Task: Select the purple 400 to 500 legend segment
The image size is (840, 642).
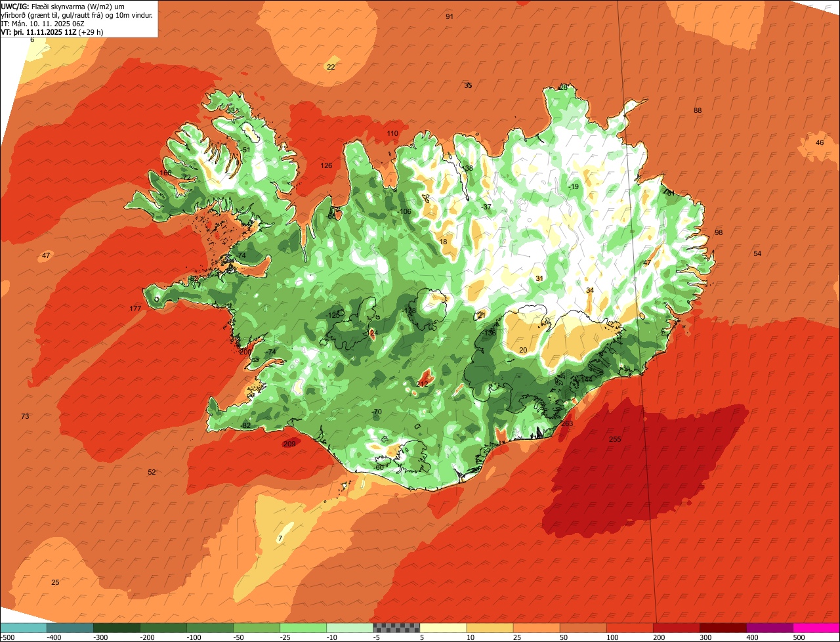Action: pos(770,627)
